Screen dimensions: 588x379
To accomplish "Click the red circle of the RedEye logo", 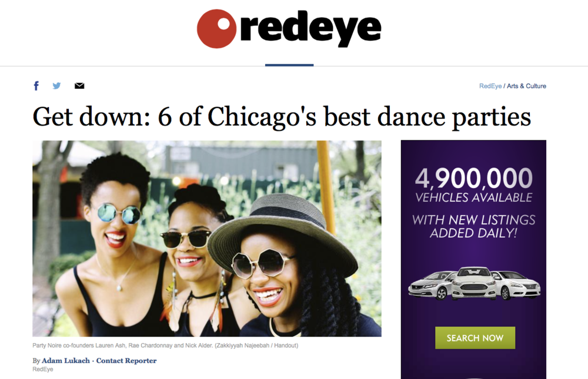I will pos(216,28).
